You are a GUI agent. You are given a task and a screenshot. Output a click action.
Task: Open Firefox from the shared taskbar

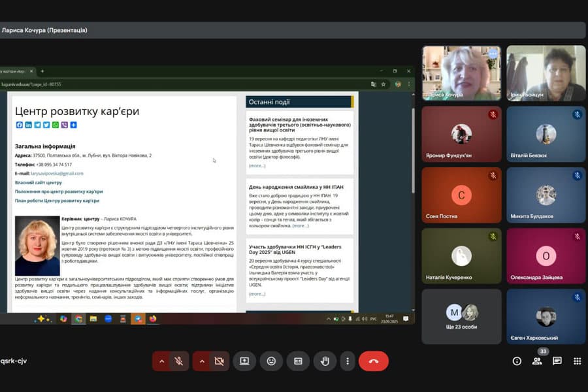(153, 319)
